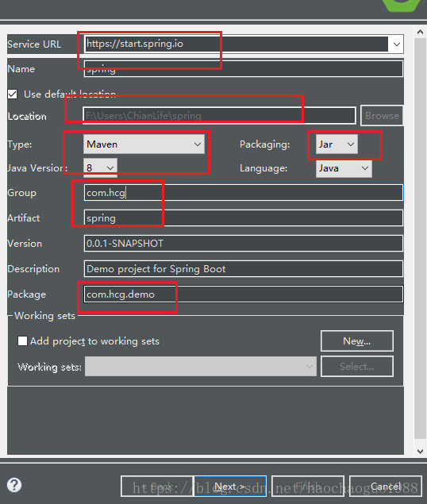Focus the Service URL text field
427x504 pixels.
coord(236,44)
